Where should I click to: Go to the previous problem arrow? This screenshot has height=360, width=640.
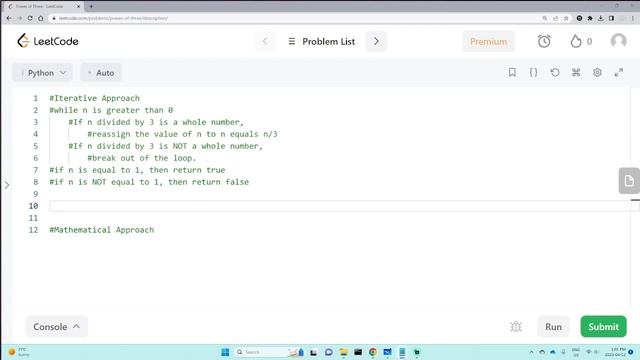click(265, 41)
